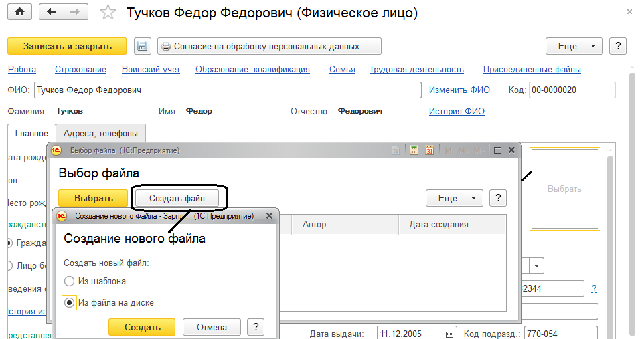Open История ФИО link
Image resolution: width=644 pixels, height=339 pixels.
[x=457, y=111]
